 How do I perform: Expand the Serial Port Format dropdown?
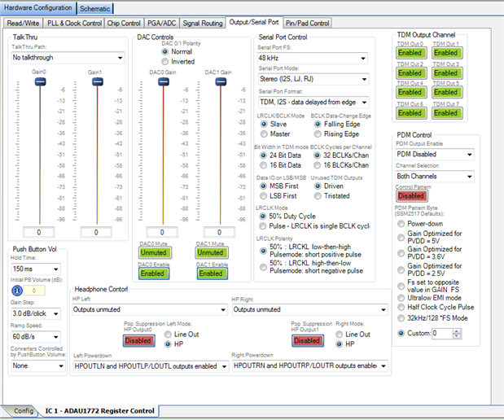click(313, 103)
